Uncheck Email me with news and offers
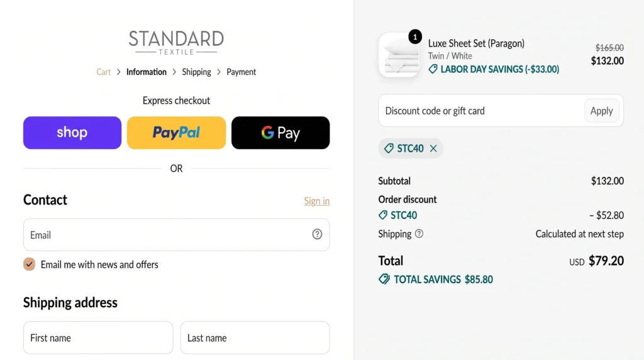The image size is (644, 360). click(29, 264)
